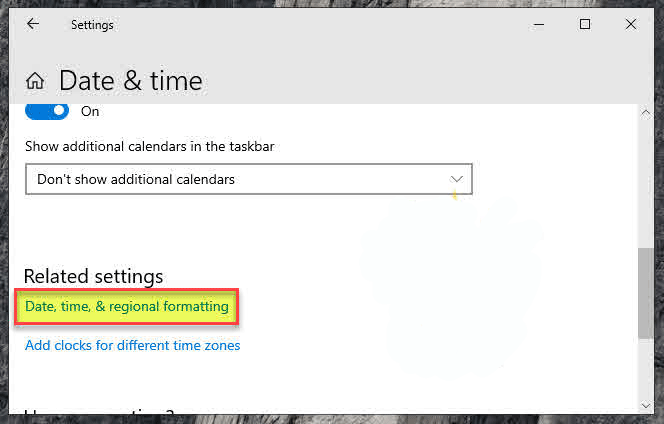Open Add clocks for different time zones

133,346
